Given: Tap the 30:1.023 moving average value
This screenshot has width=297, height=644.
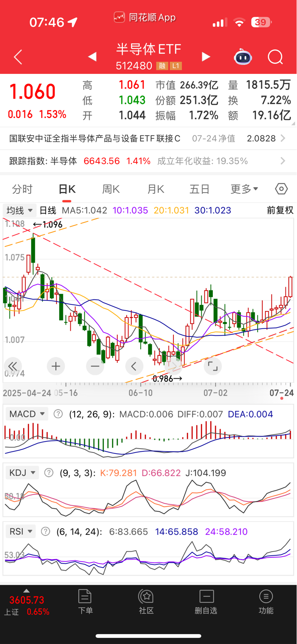Looking at the screenshot, I should pyautogui.click(x=213, y=210).
